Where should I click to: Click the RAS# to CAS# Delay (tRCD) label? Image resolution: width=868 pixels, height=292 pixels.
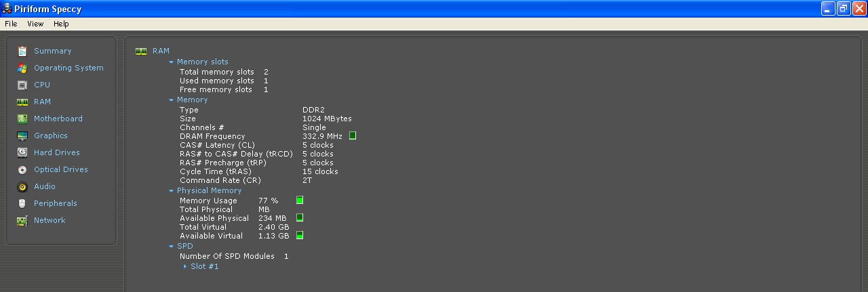pyautogui.click(x=236, y=154)
